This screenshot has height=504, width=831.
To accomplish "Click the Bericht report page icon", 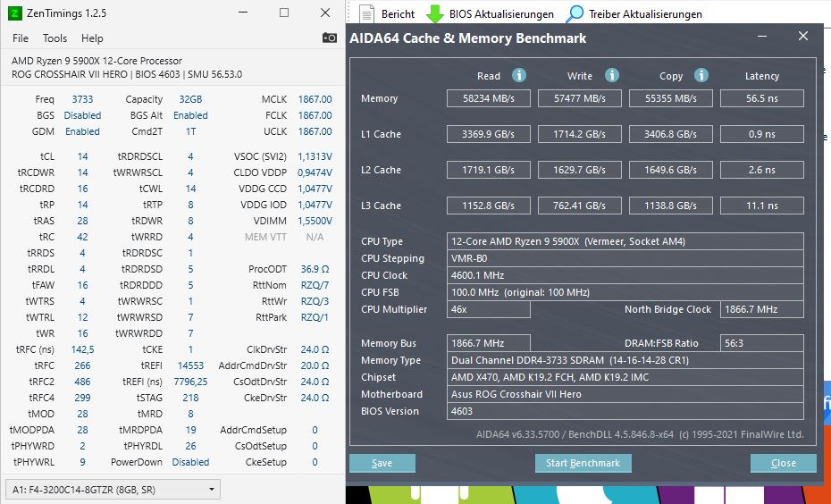I will tap(366, 13).
